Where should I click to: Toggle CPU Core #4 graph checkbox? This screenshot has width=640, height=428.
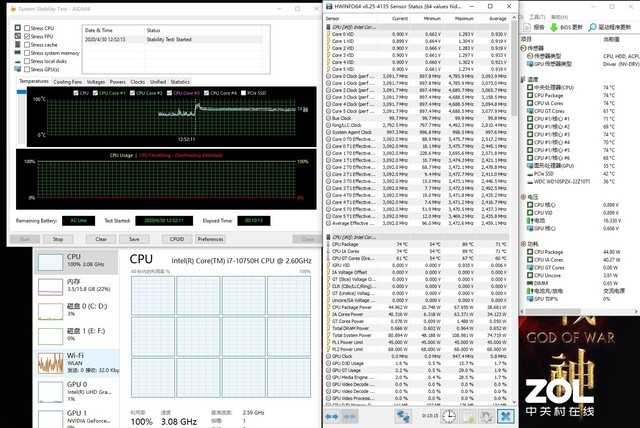pyautogui.click(x=207, y=93)
